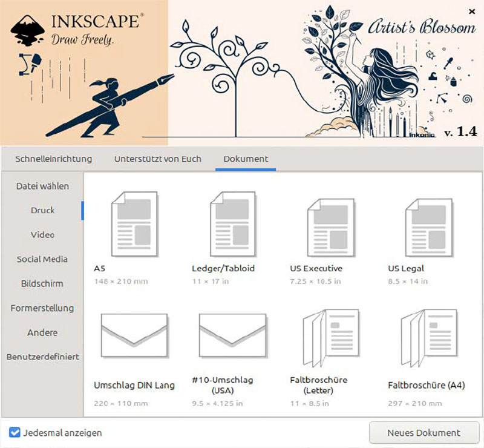
Task: Click the A5 template name label
Action: click(x=100, y=268)
